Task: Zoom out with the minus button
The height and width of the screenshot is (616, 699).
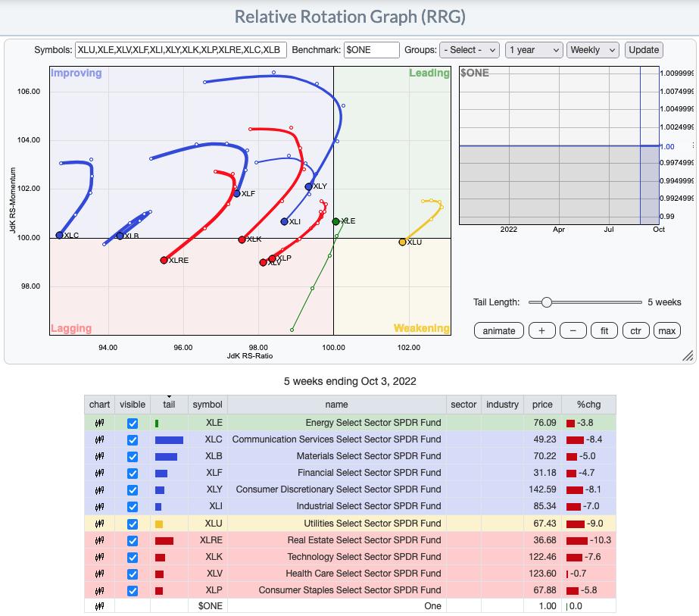Action: click(573, 330)
